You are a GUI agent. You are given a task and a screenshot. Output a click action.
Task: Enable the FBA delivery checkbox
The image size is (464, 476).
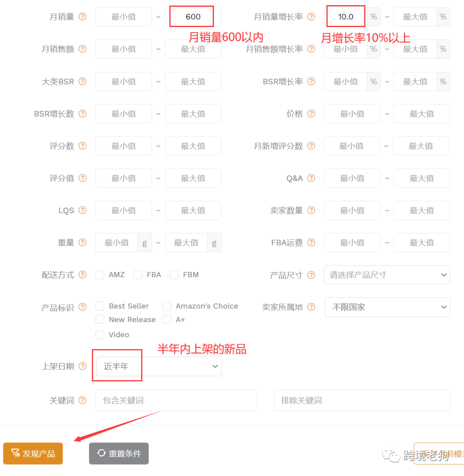tap(138, 275)
